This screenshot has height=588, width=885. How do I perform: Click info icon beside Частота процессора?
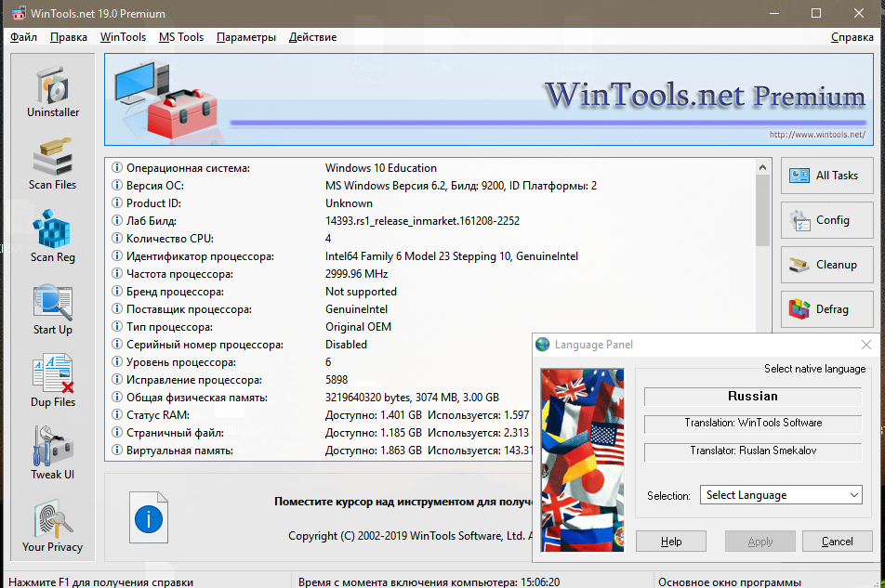[117, 273]
